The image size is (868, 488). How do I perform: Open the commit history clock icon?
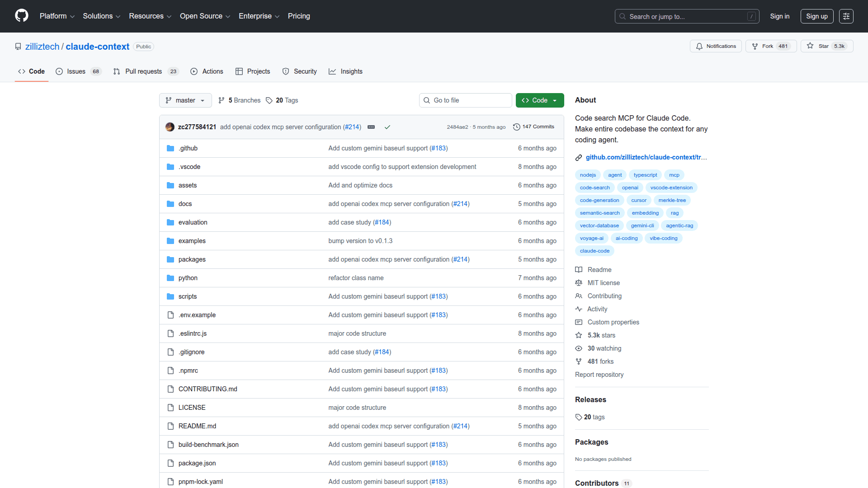click(516, 127)
